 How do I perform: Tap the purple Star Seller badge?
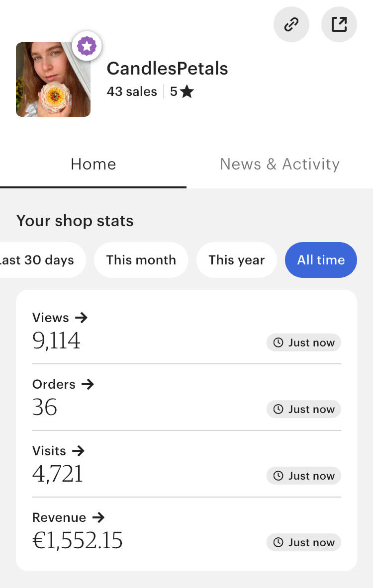coord(87,46)
